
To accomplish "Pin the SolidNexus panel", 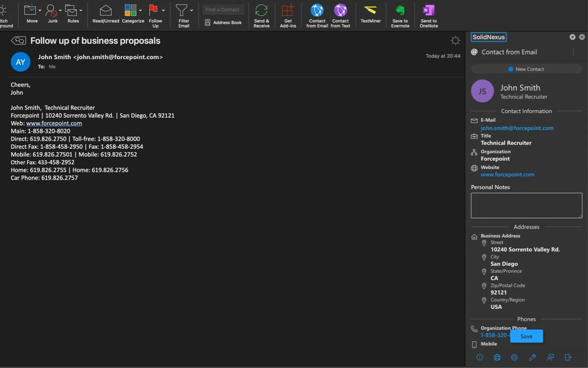I will pos(572,37).
